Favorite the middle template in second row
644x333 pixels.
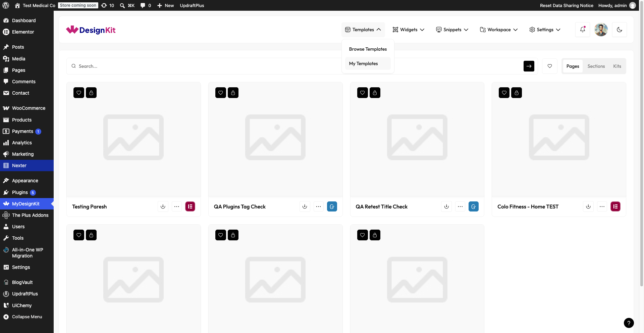coord(221,235)
